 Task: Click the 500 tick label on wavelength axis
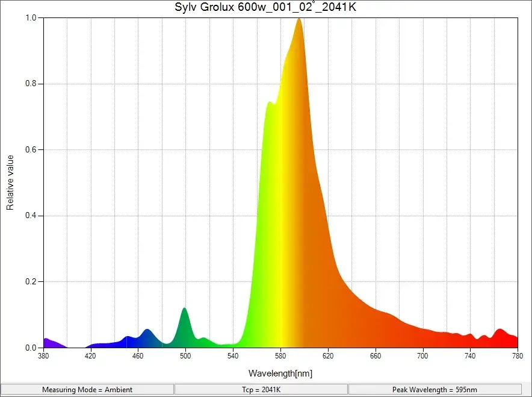click(185, 356)
